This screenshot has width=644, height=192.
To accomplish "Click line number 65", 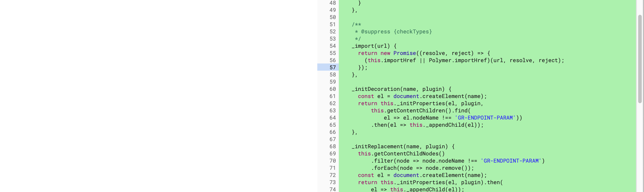I will coord(333,125).
